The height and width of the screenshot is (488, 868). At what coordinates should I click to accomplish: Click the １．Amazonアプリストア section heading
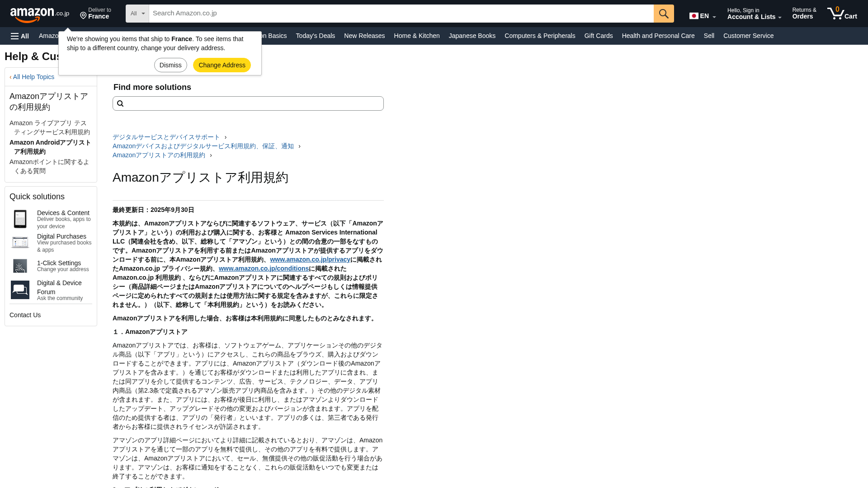coord(150,332)
